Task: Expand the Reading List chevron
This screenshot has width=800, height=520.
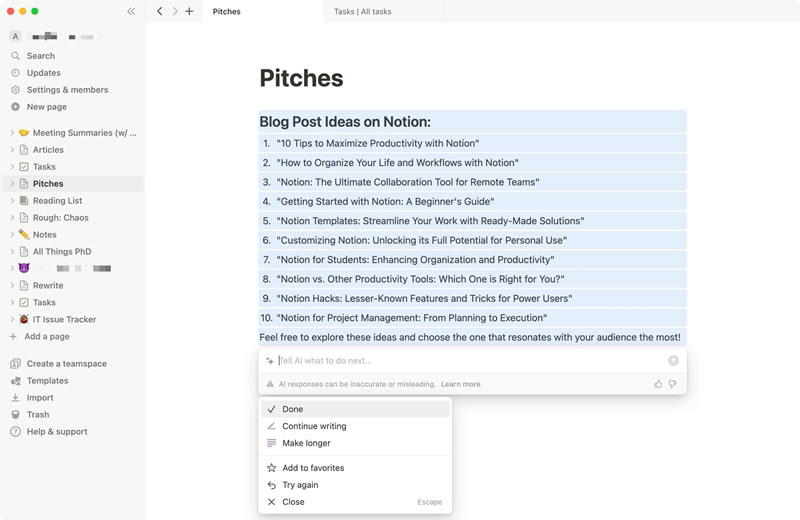Action: tap(12, 201)
